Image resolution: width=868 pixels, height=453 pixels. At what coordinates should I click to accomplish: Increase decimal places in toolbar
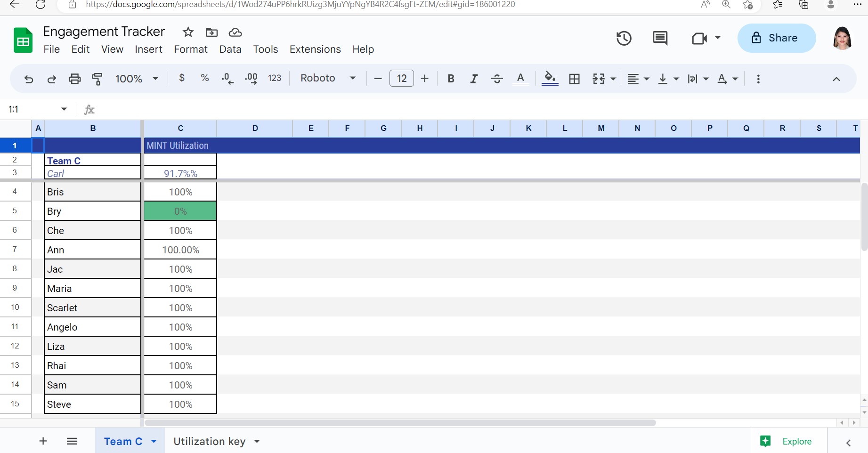[x=251, y=79]
